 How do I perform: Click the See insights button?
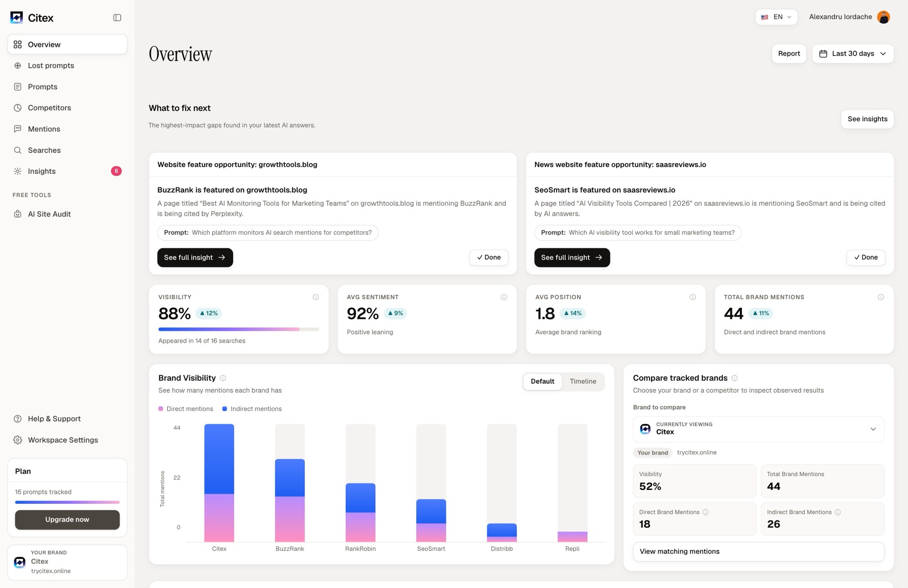pos(867,119)
